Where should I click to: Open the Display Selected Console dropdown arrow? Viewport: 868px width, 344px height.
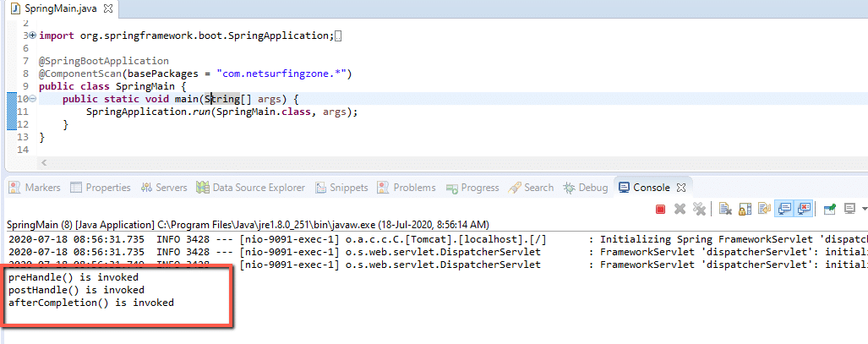click(862, 209)
